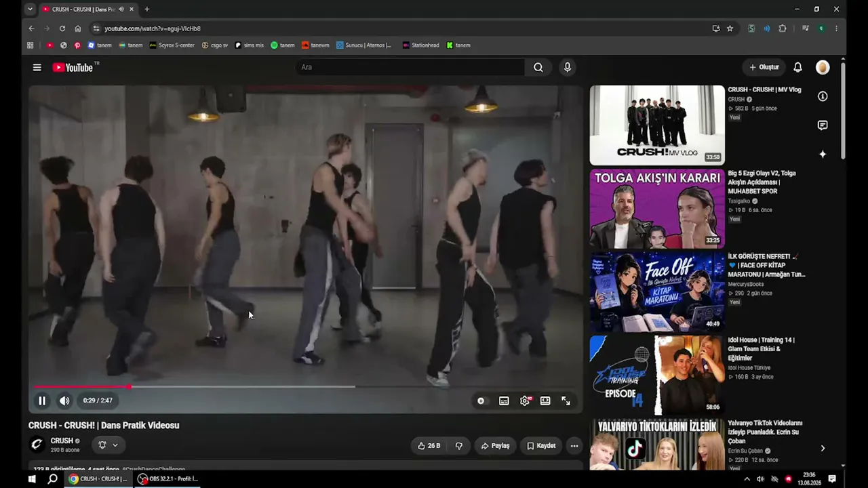Like the video with 26 B likes
This screenshot has height=488, width=868.
[429, 446]
